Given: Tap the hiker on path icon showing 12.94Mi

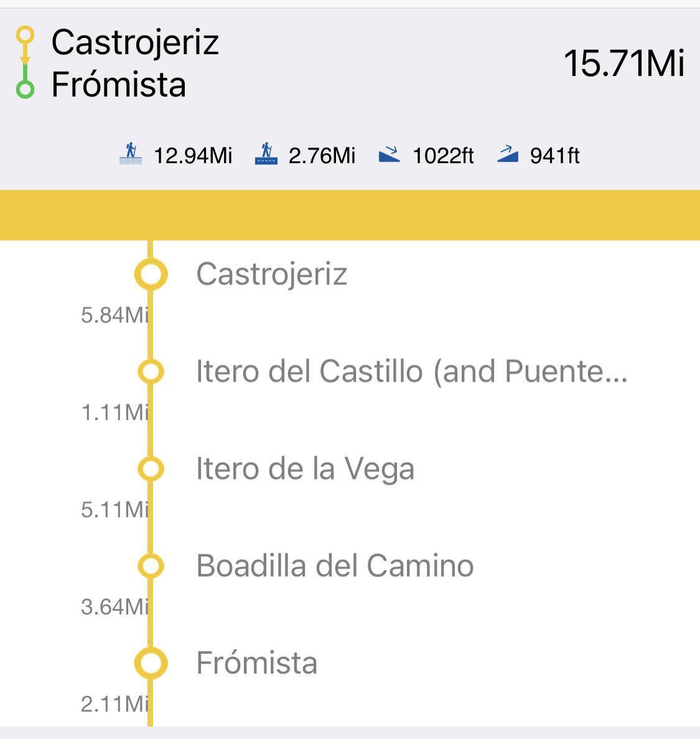Looking at the screenshot, I should pyautogui.click(x=130, y=154).
